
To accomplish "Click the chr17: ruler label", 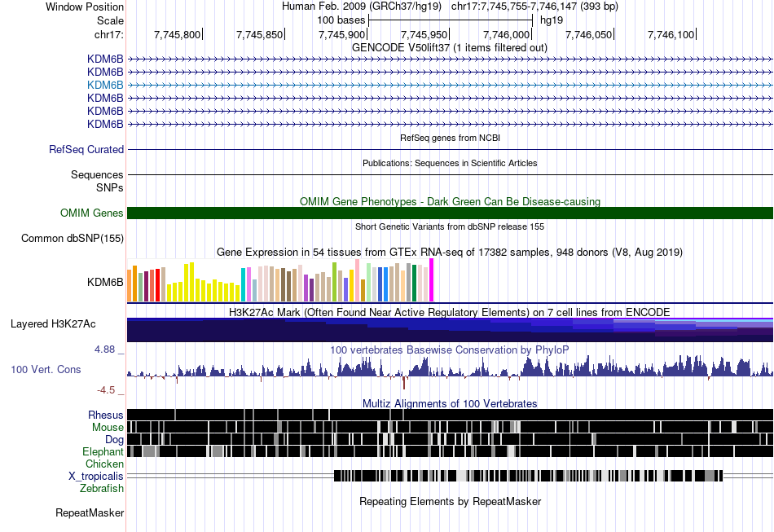I will [x=109, y=34].
